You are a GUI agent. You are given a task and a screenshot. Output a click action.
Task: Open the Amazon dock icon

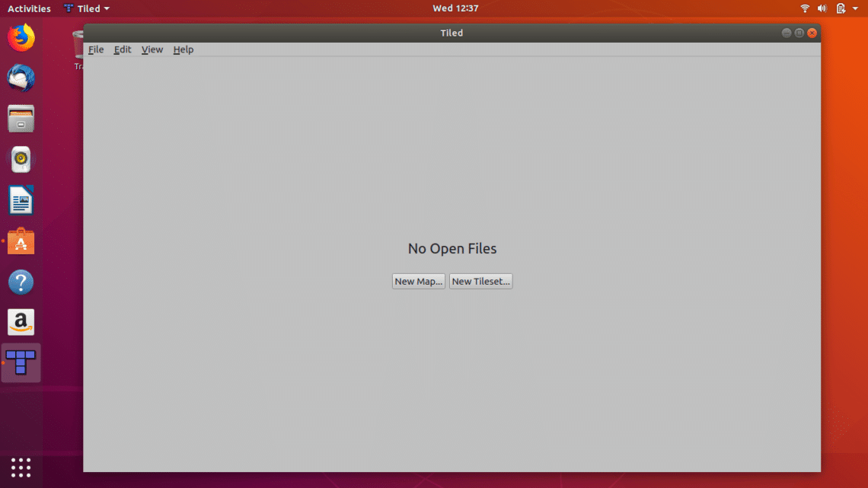pyautogui.click(x=21, y=323)
